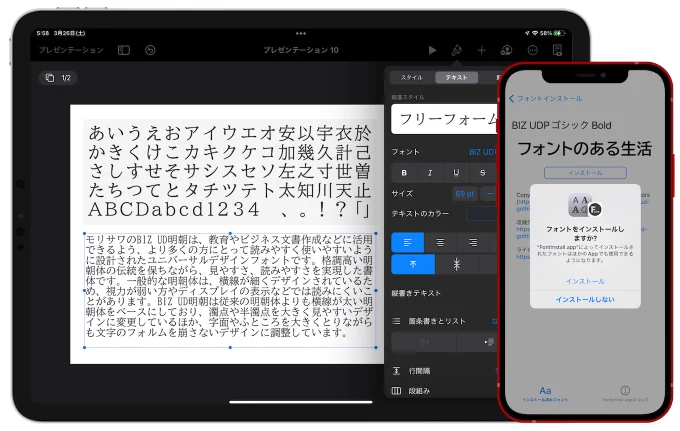Tap the Play slideshow button in Keynote

pyautogui.click(x=432, y=50)
